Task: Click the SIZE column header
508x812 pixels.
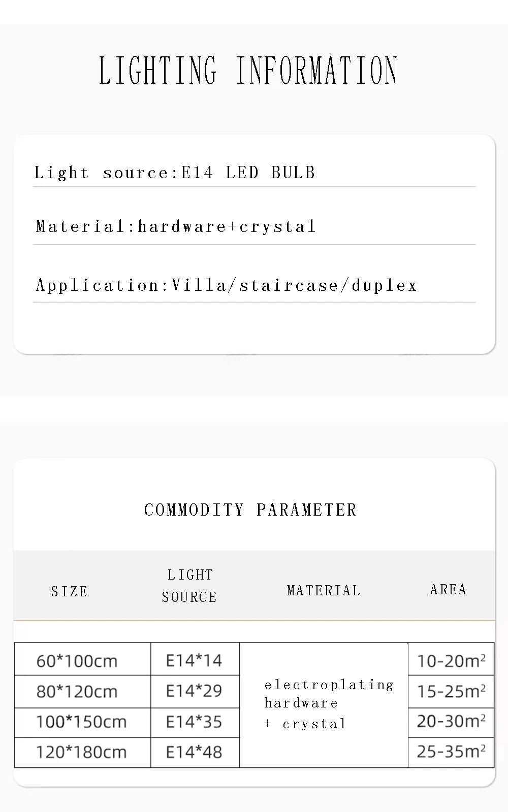Action: click(x=69, y=591)
